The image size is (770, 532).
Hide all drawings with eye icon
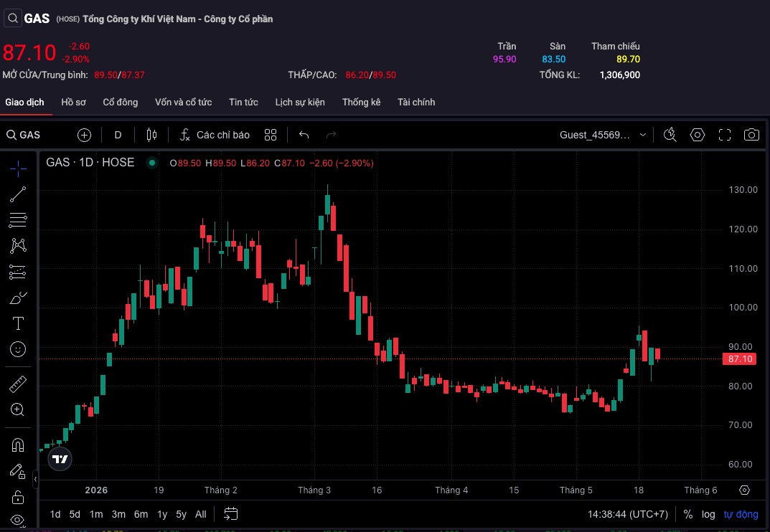pyautogui.click(x=18, y=521)
